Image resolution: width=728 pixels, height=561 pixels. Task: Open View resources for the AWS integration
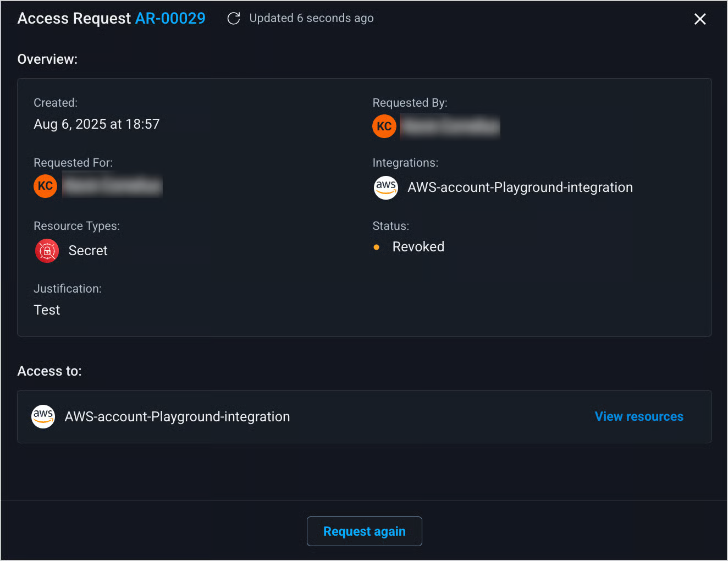pyautogui.click(x=639, y=417)
